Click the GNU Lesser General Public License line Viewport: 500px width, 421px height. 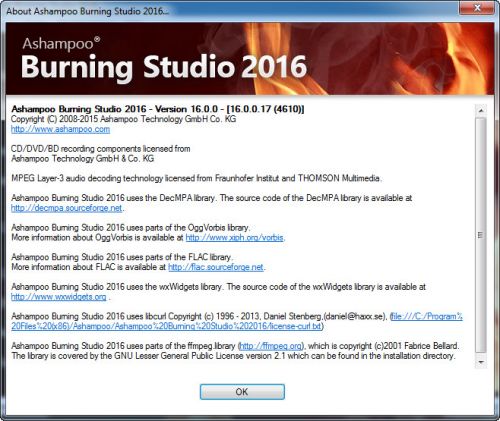pyautogui.click(x=233, y=356)
